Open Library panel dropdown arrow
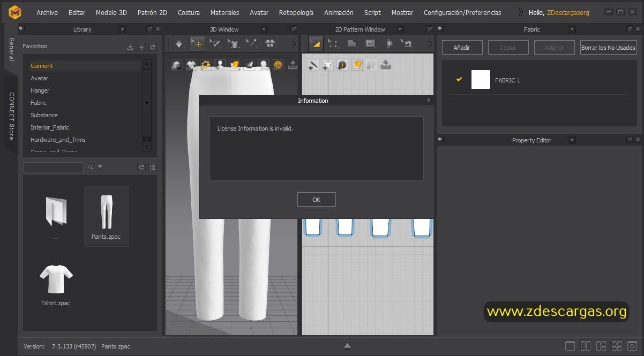The image size is (644, 356). (123, 29)
